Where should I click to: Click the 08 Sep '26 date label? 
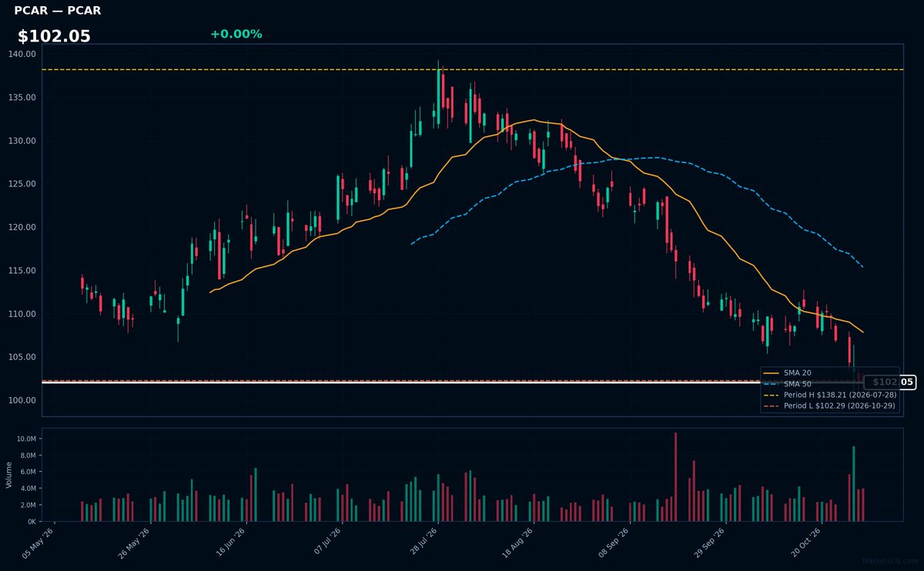coord(614,543)
